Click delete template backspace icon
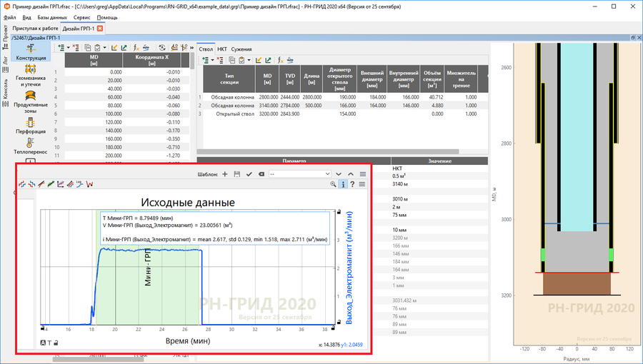This screenshot has height=364, width=643. click(x=261, y=174)
